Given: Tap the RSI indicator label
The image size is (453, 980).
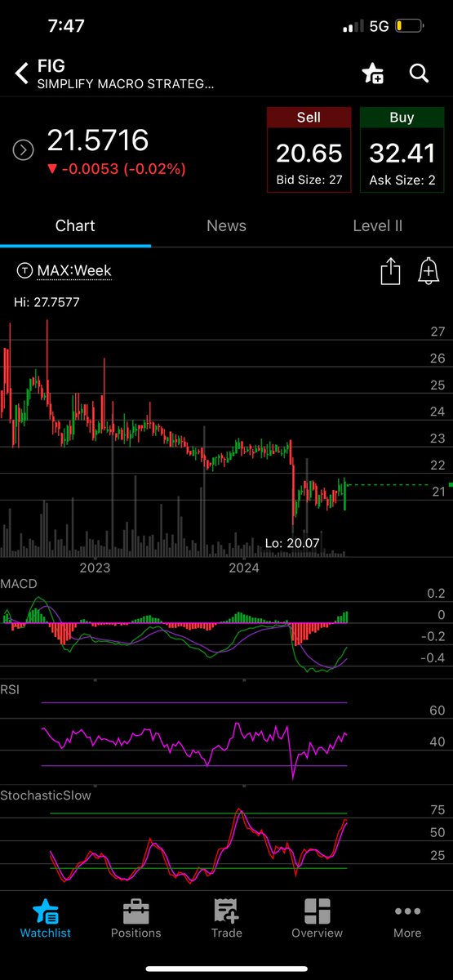Looking at the screenshot, I should (10, 690).
